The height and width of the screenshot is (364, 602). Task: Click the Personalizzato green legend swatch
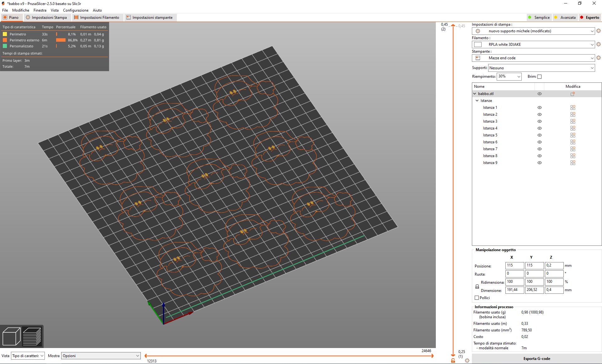5,46
